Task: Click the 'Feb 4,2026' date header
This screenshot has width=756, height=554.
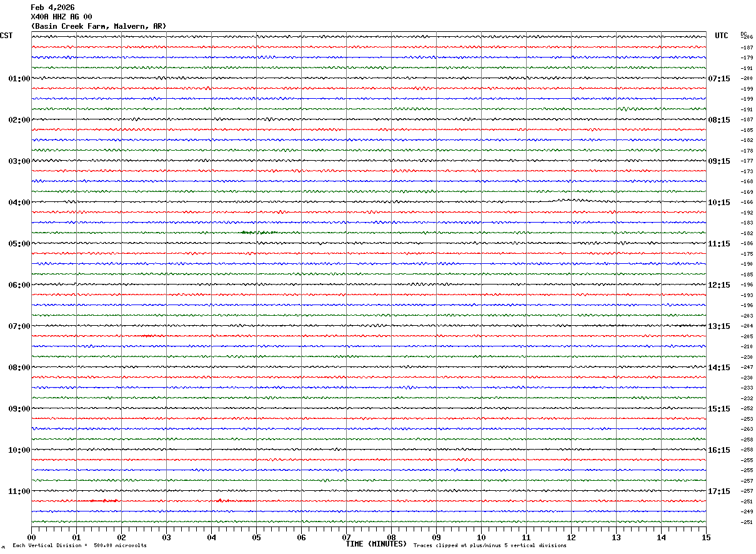Action: pos(52,7)
